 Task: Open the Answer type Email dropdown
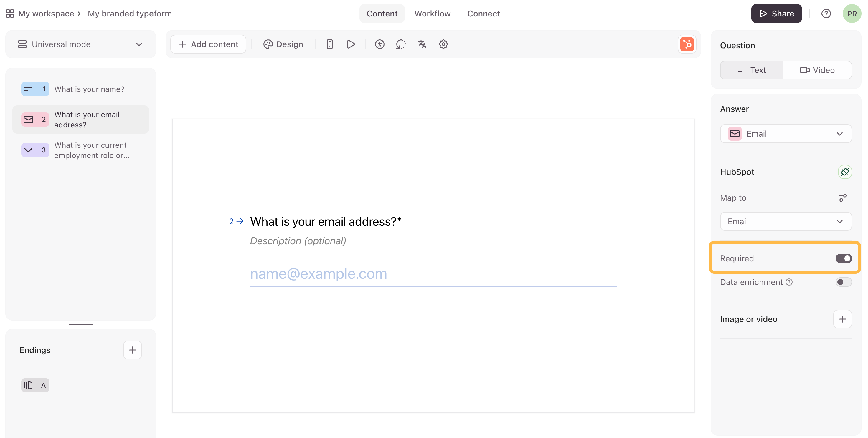(786, 134)
